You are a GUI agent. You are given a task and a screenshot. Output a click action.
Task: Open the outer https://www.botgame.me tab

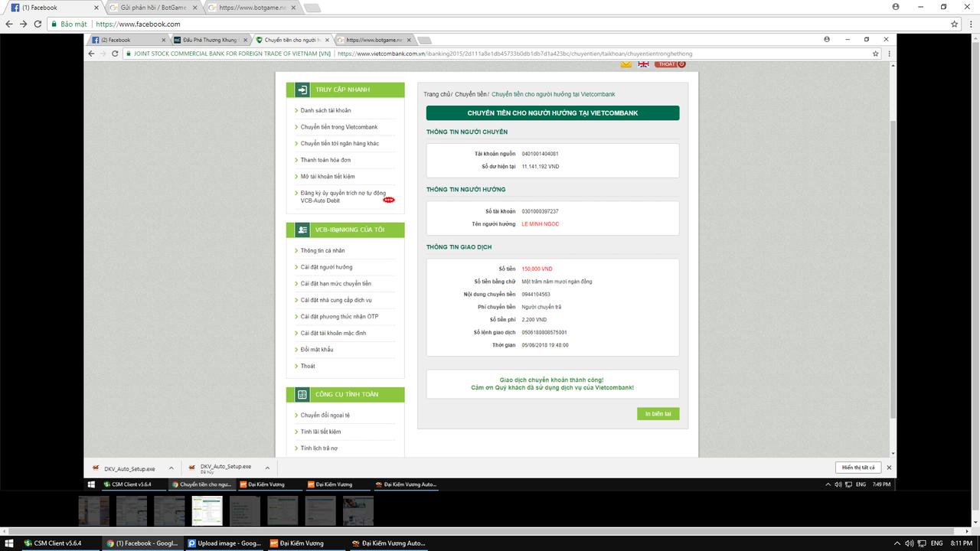[251, 8]
